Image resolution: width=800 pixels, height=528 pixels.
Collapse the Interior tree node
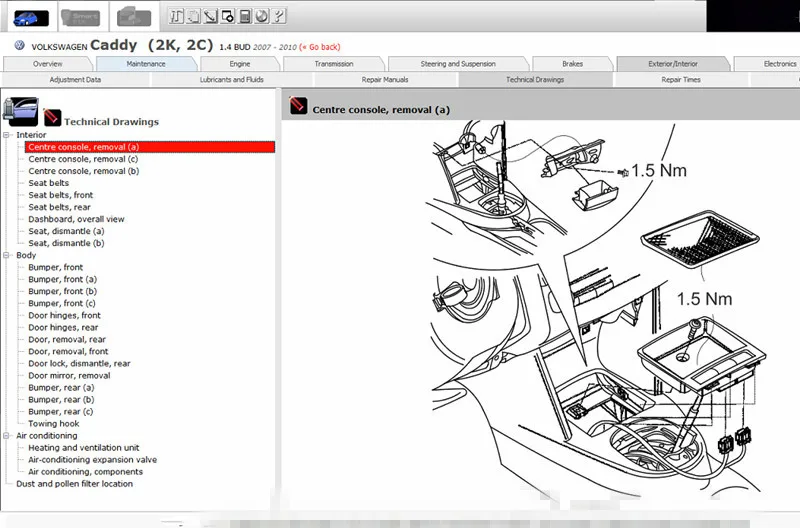[x=7, y=135]
